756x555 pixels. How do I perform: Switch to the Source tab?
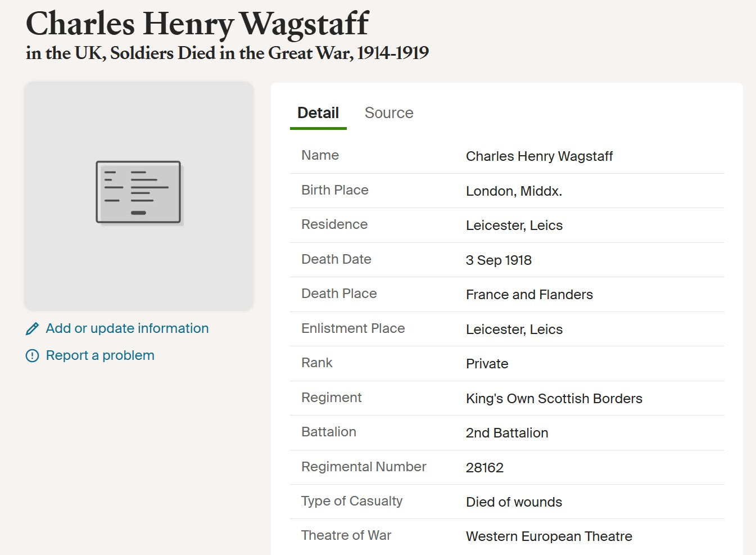[x=389, y=113]
